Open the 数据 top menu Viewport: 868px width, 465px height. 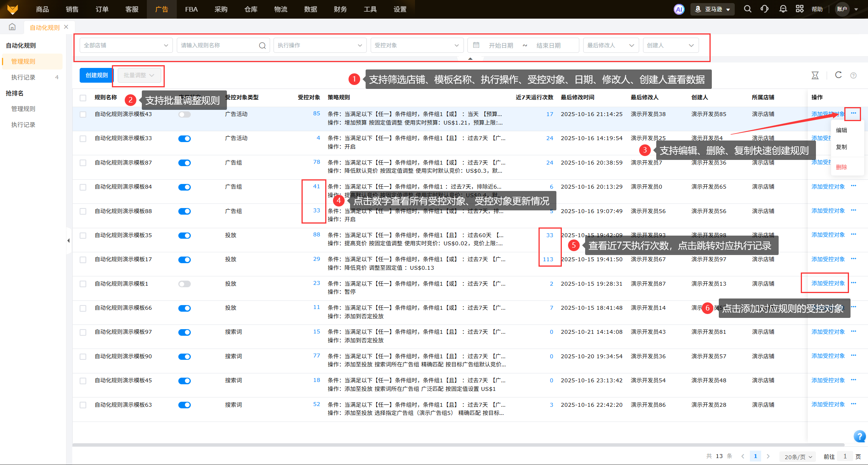310,9
